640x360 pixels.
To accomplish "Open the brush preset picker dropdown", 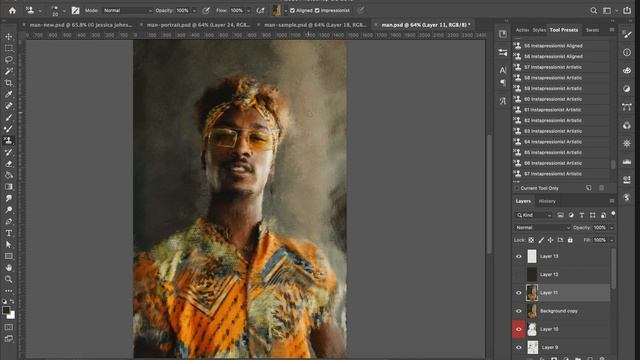I will click(64, 11).
